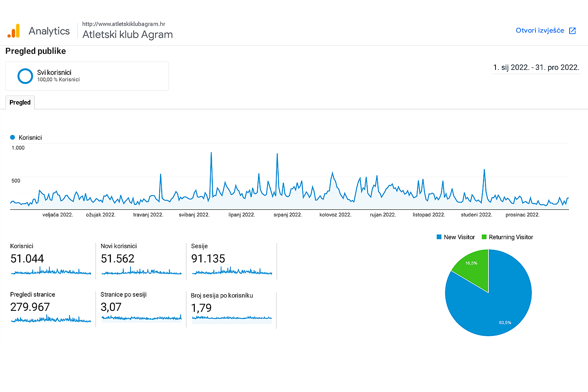This screenshot has width=588, height=392.
Task: Click the blue Korisnici legend dot
Action: coord(13,138)
